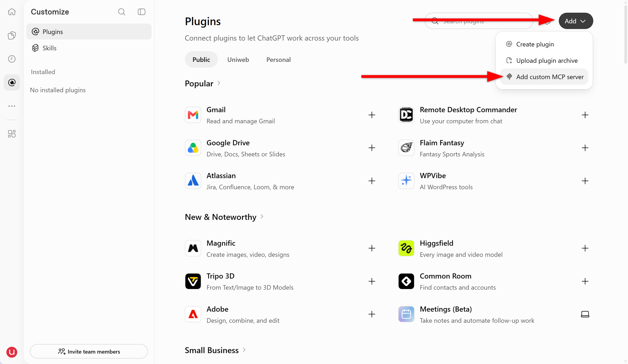Click the Tripo 3D logo thumbnail
The width and height of the screenshot is (628, 364).
[x=193, y=281]
